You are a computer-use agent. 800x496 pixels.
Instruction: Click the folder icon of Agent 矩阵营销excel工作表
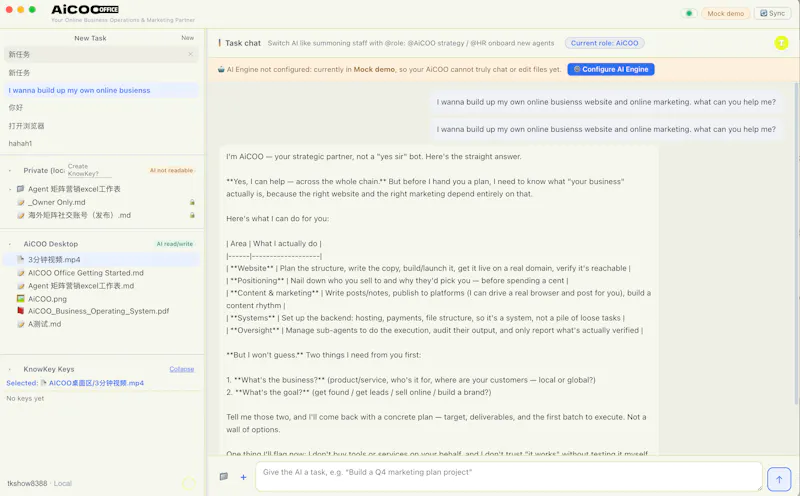coord(20,189)
